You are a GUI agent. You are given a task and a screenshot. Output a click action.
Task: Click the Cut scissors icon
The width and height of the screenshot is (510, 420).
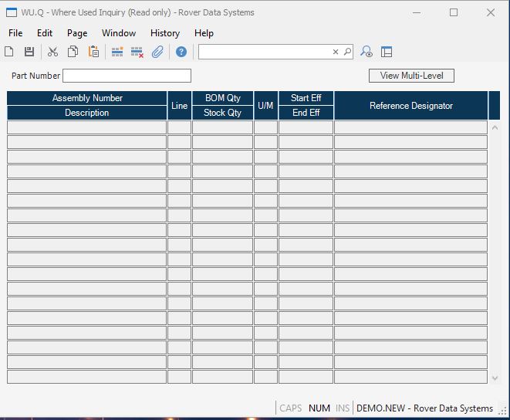(52, 52)
